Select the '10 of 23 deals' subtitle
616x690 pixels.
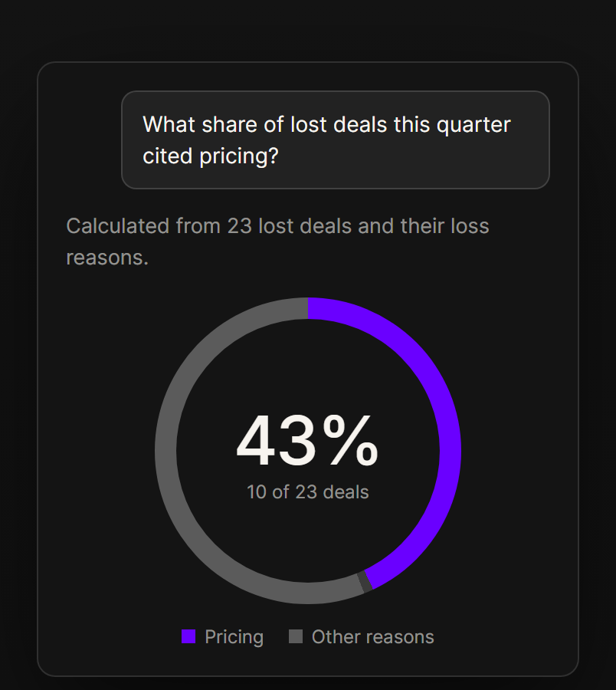tap(308, 492)
